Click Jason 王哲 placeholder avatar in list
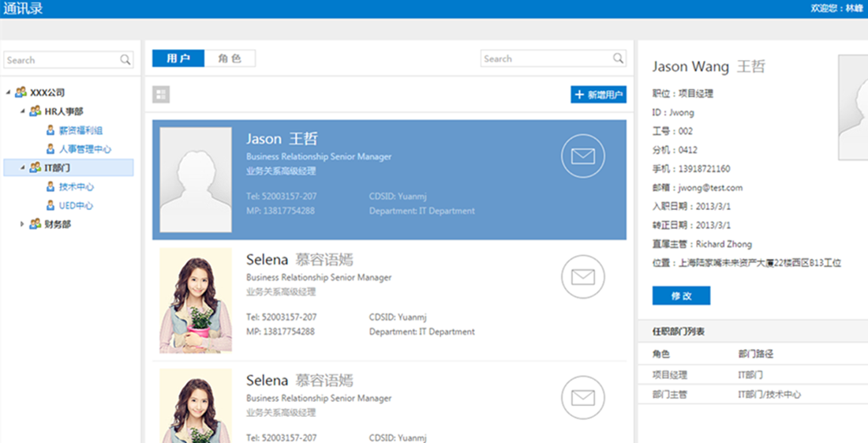Image resolution: width=868 pixels, height=443 pixels. (x=196, y=180)
